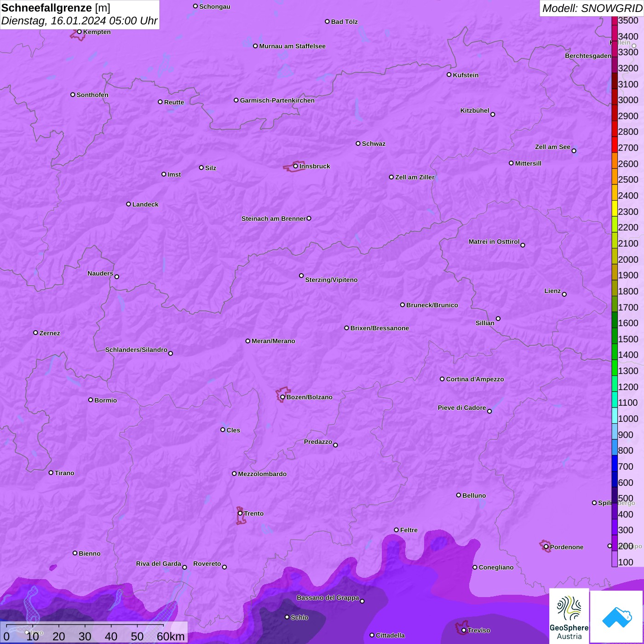Click the Zell am Ziller label
644x644 pixels.
click(415, 177)
